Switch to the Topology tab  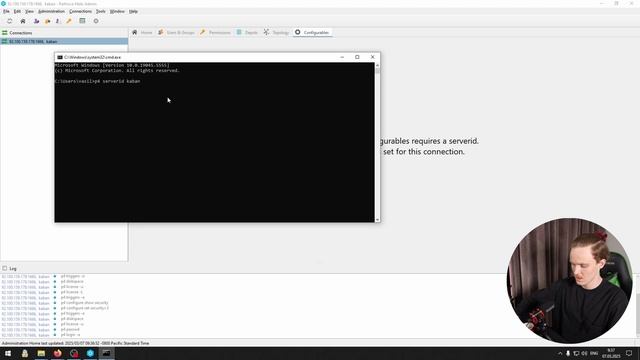pos(276,32)
